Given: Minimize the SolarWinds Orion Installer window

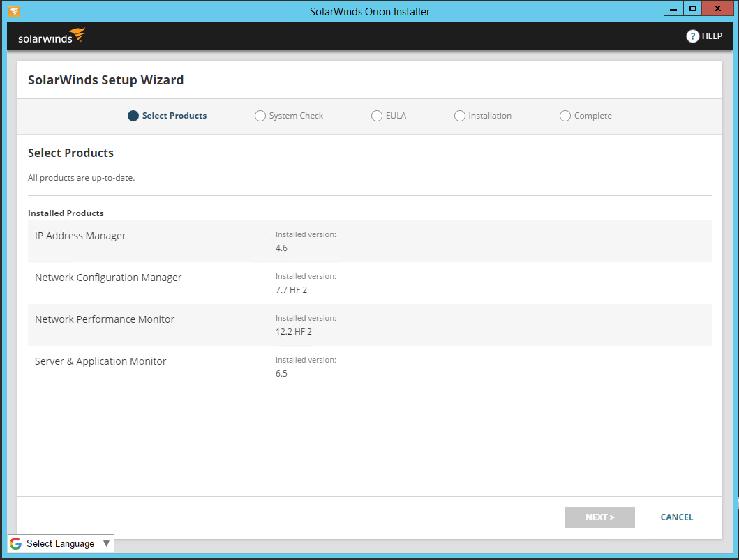Looking at the screenshot, I should [673, 9].
